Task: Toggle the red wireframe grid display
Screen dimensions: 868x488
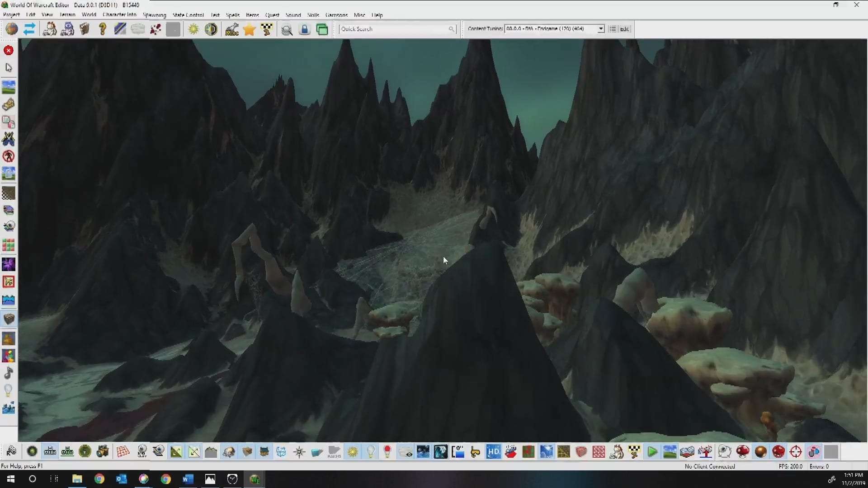Action: click(123, 452)
